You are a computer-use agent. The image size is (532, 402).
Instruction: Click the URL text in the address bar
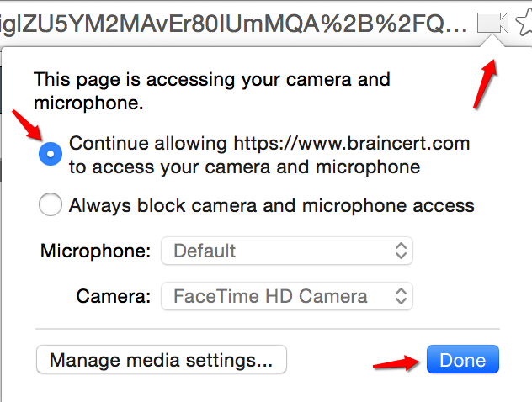pos(233,24)
